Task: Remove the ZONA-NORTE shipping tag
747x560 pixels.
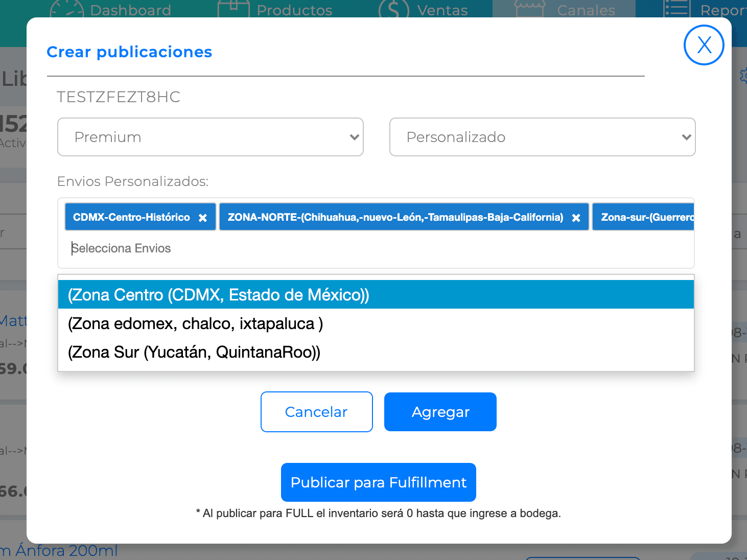Action: 576,218
